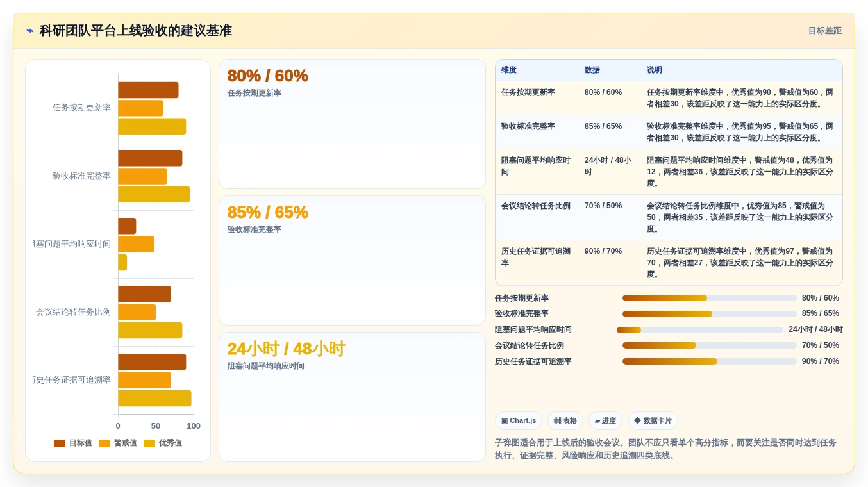
Task: Click the 24小时 / 48小时 card value
Action: pos(286,349)
